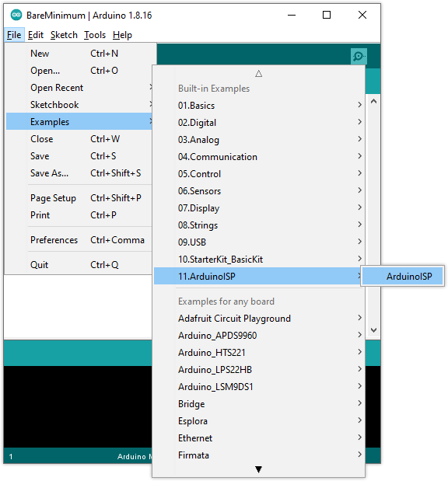Click the editor scrollbar down arrow
Viewport: 448px width, 481px height.
[373, 330]
